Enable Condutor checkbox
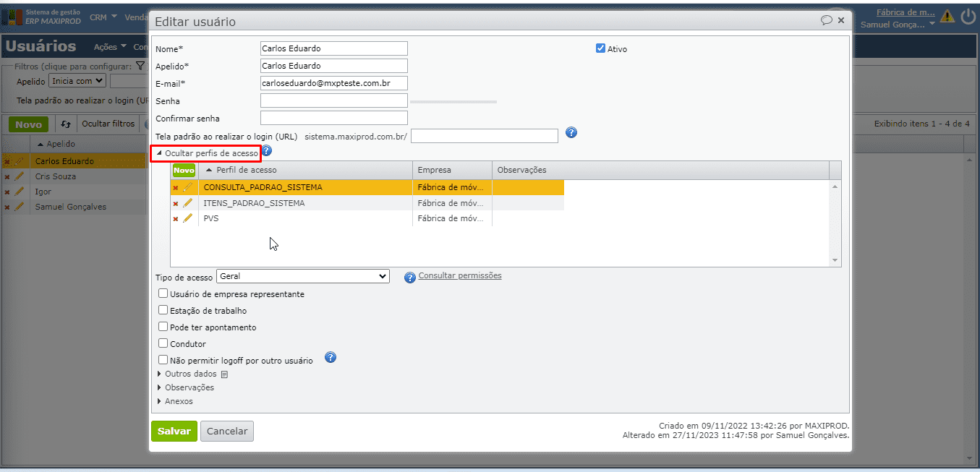The width and height of the screenshot is (980, 472). tap(163, 343)
